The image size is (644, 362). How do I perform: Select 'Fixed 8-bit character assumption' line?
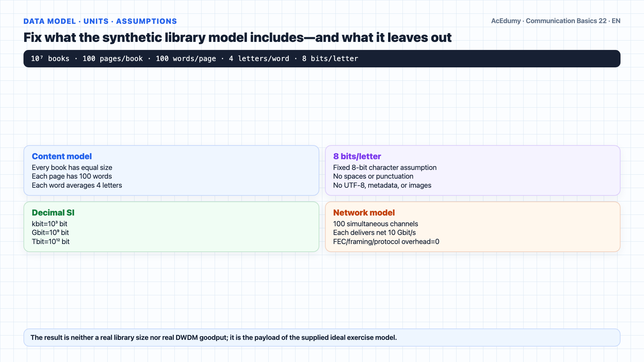tap(385, 168)
